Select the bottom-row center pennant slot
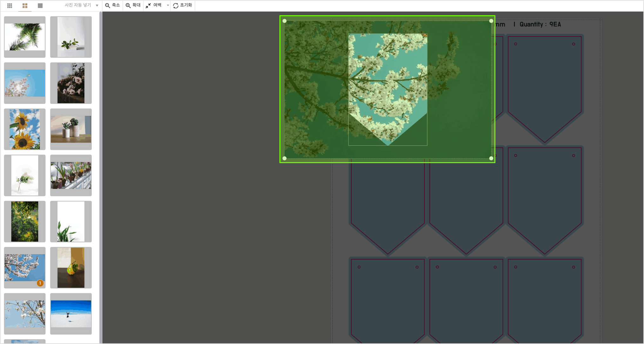 tap(466, 301)
